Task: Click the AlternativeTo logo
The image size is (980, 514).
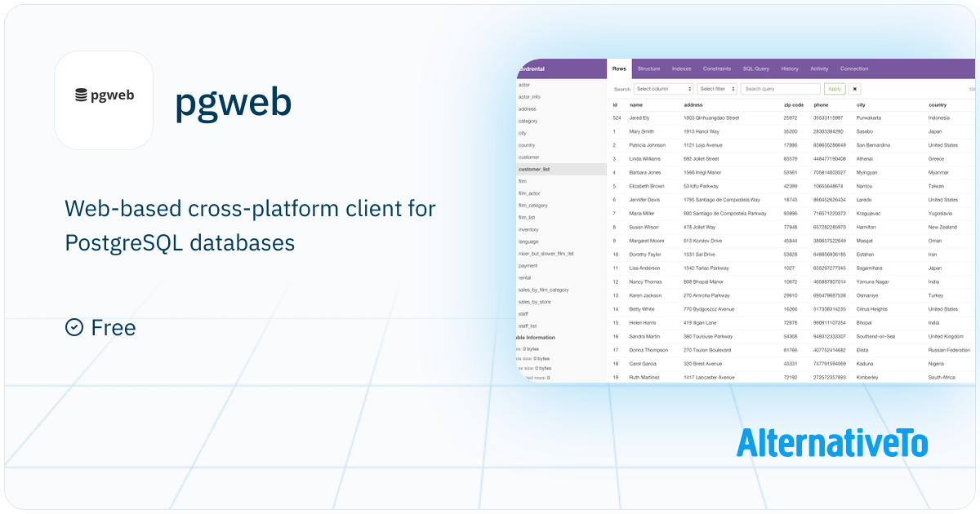Action: (831, 442)
